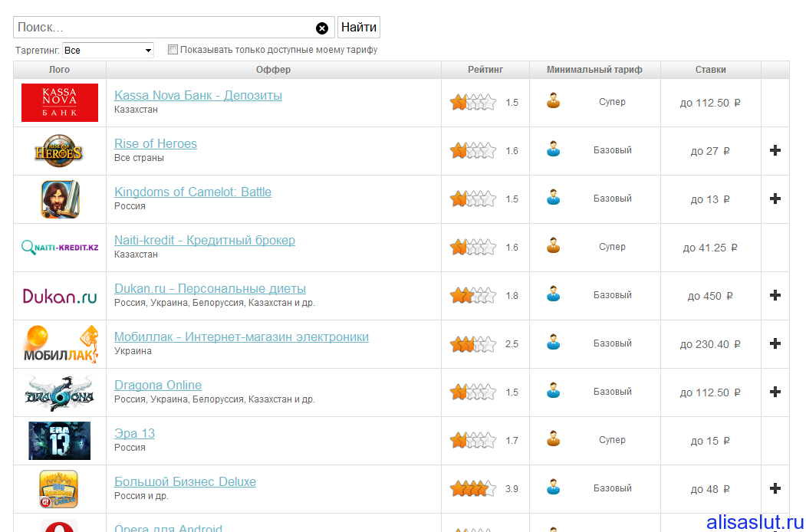Click the rating value 3.9
Image resolution: width=806 pixels, height=532 pixels.
pos(512,489)
